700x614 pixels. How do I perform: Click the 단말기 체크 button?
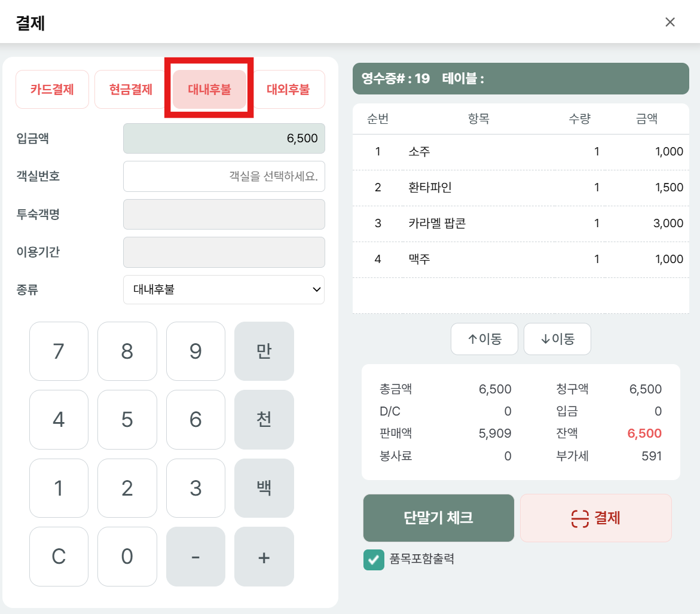point(439,518)
